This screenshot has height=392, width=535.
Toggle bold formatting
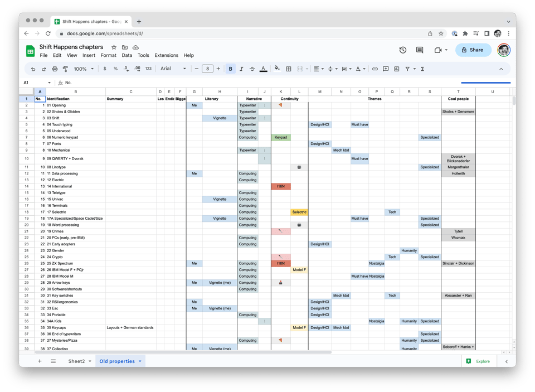point(231,69)
